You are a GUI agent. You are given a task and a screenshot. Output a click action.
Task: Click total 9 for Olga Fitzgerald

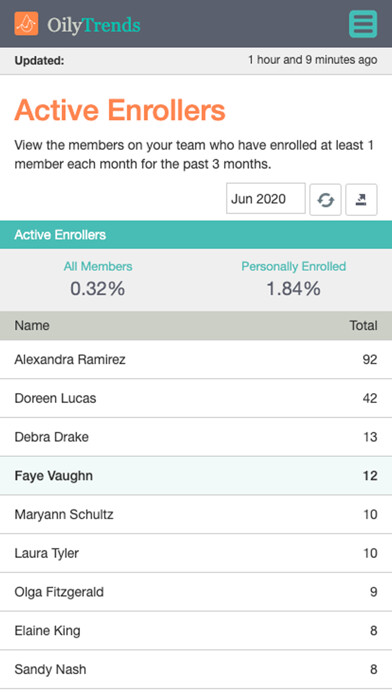click(373, 592)
